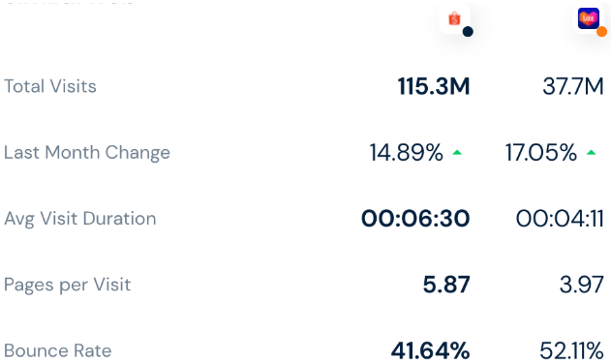The width and height of the screenshot is (611, 364).
Task: Click the 00:04:11 visit duration value
Action: [560, 218]
